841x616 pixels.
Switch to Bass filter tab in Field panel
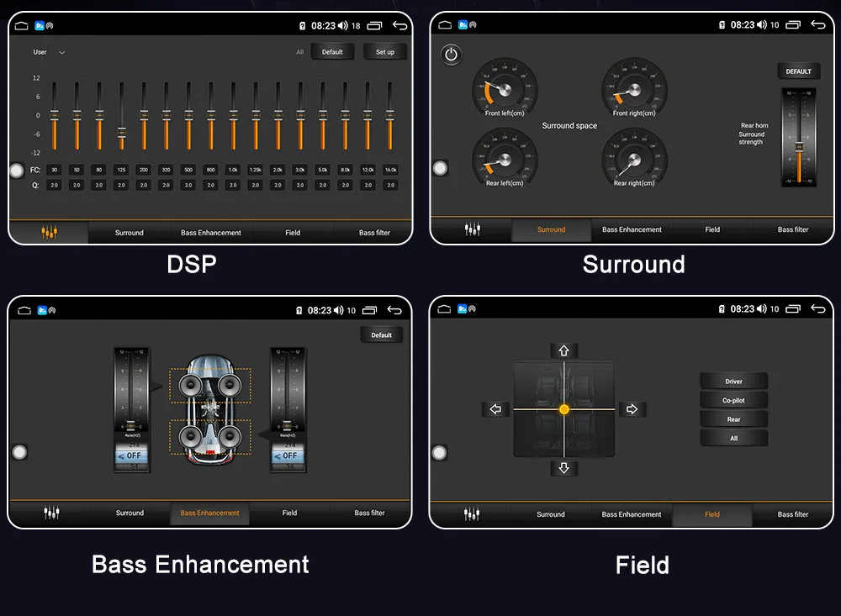click(x=793, y=514)
